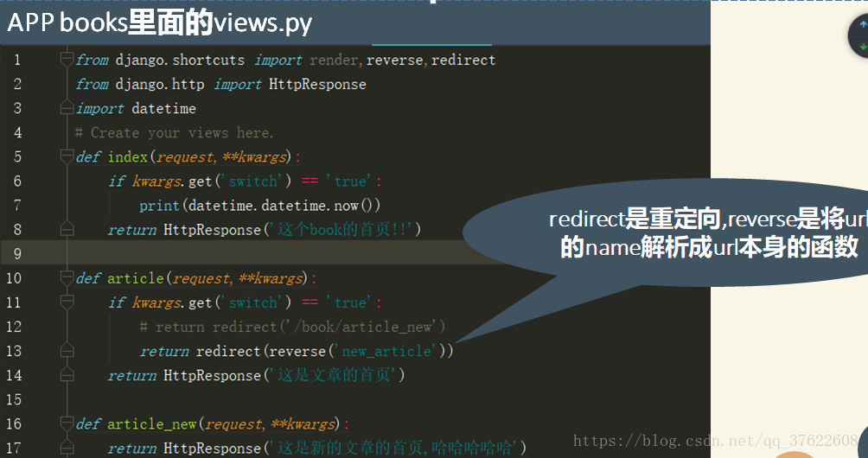This screenshot has width=868, height=458.
Task: Click the 'true' string on line 11
Action: click(x=350, y=302)
